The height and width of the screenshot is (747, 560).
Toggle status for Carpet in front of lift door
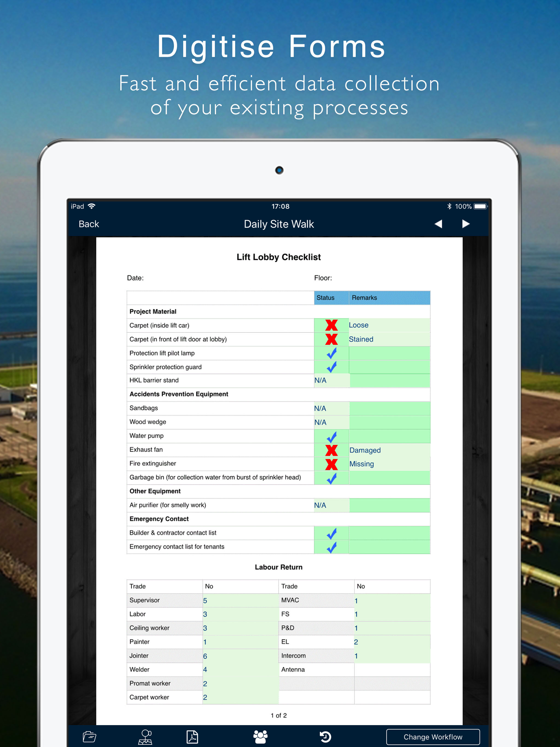[331, 339]
